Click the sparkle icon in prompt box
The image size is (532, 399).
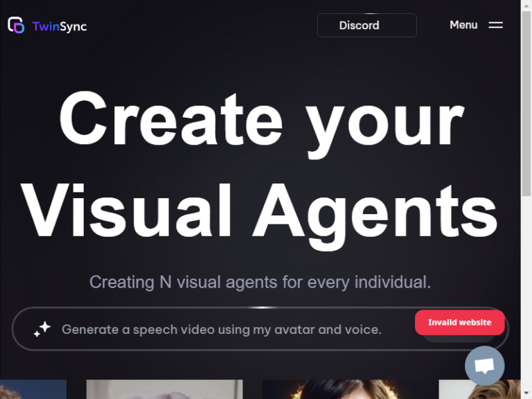pyautogui.click(x=42, y=329)
